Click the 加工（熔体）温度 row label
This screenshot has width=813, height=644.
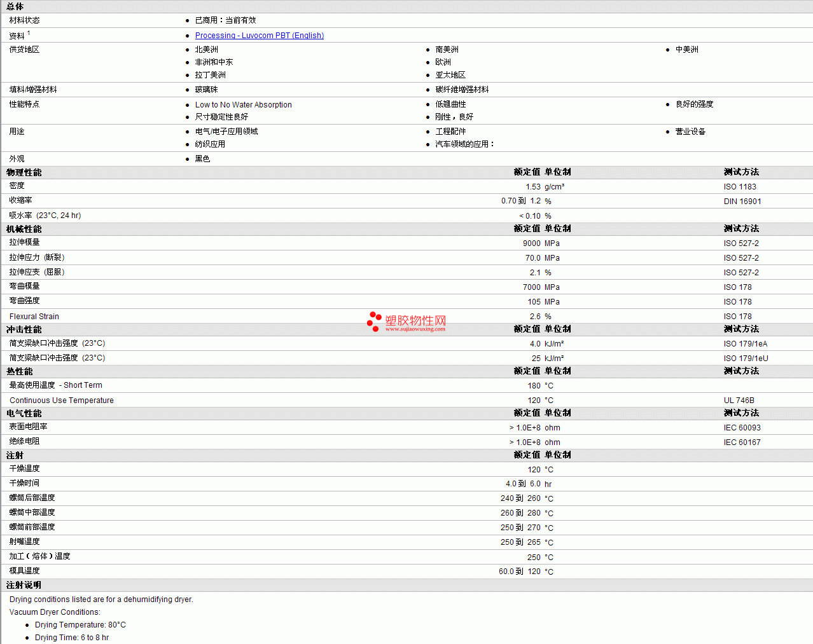39,556
